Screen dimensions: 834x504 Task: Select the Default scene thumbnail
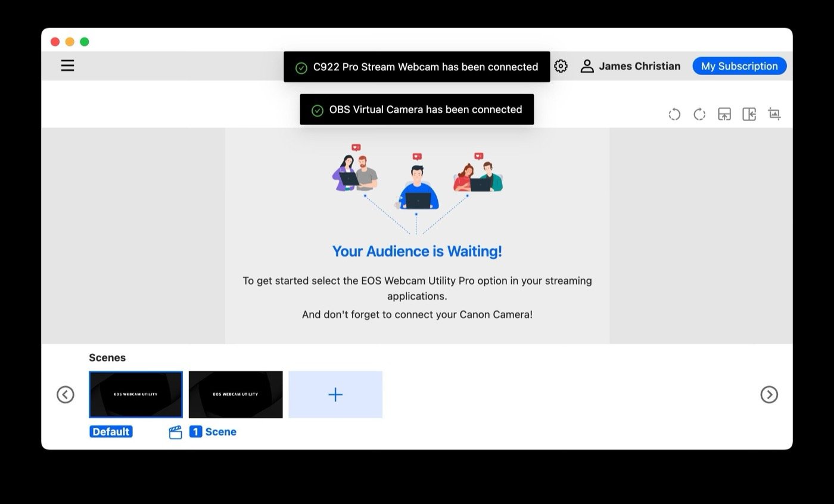point(136,394)
